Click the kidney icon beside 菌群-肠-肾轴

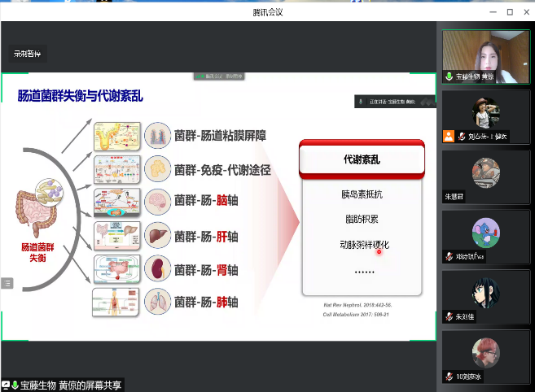coord(156,269)
